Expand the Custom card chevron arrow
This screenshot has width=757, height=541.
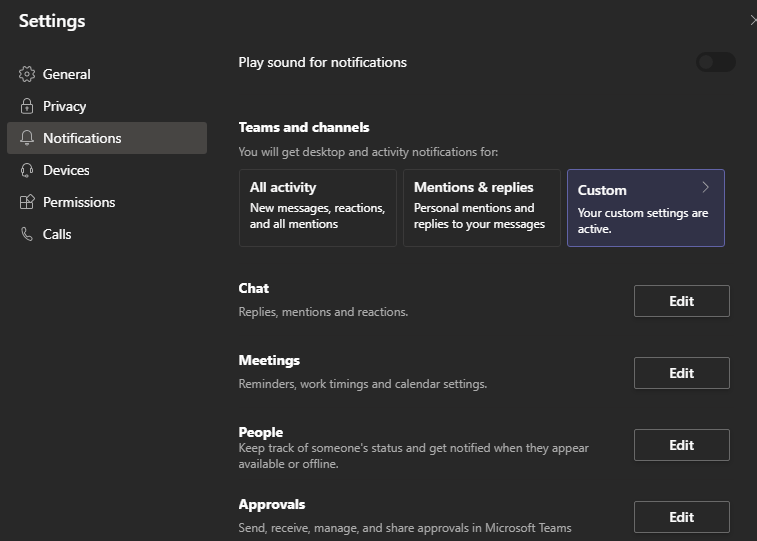pyautogui.click(x=705, y=187)
